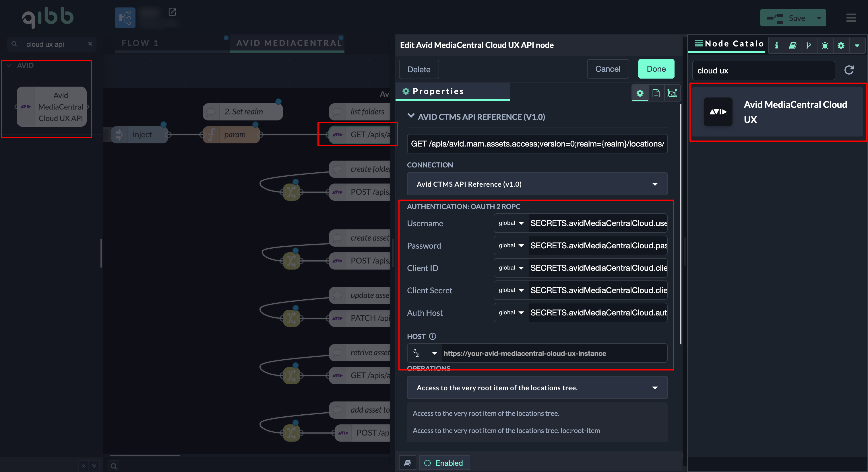Click the node description document icon

656,93
